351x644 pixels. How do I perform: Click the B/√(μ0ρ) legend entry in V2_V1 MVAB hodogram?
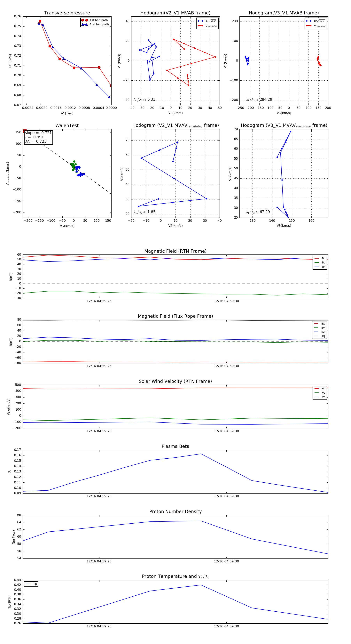[x=207, y=21]
